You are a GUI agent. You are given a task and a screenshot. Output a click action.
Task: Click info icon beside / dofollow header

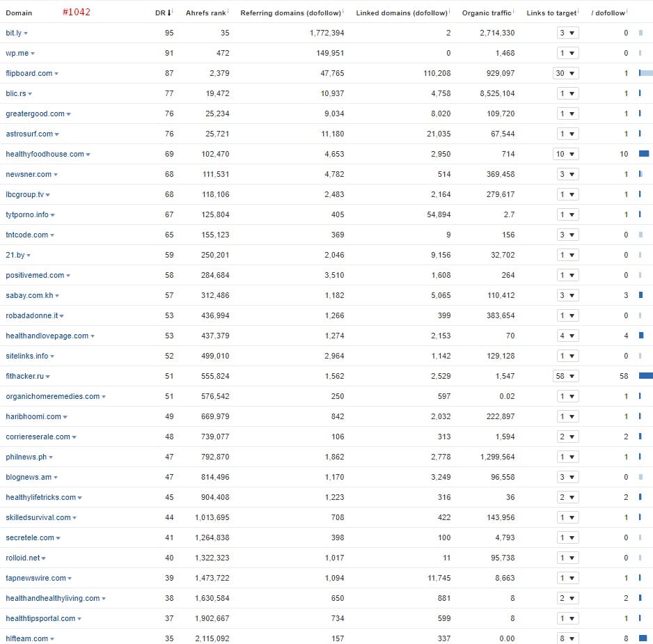627,11
